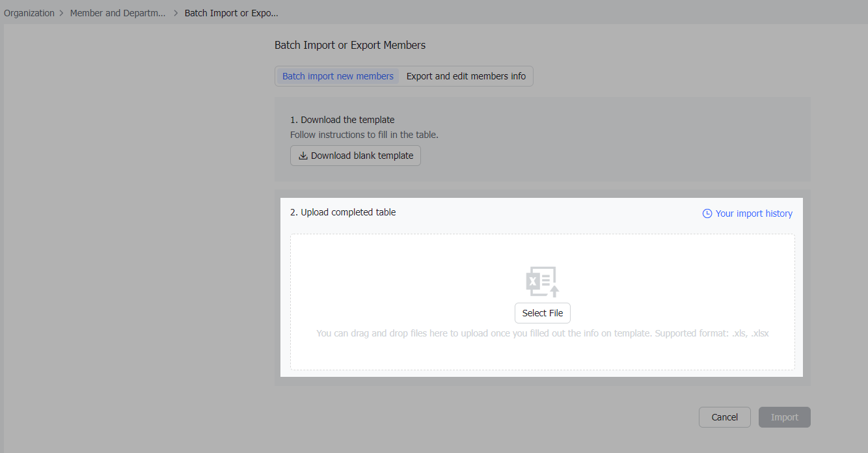868x453 pixels.
Task: Select the Batch import new members tab
Action: (337, 76)
